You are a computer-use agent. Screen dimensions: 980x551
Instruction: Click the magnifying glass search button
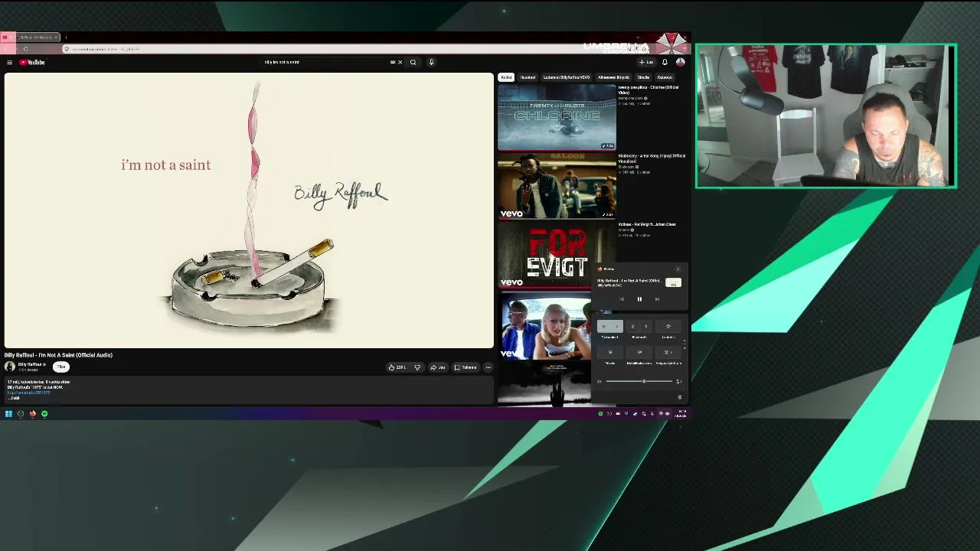click(x=413, y=63)
